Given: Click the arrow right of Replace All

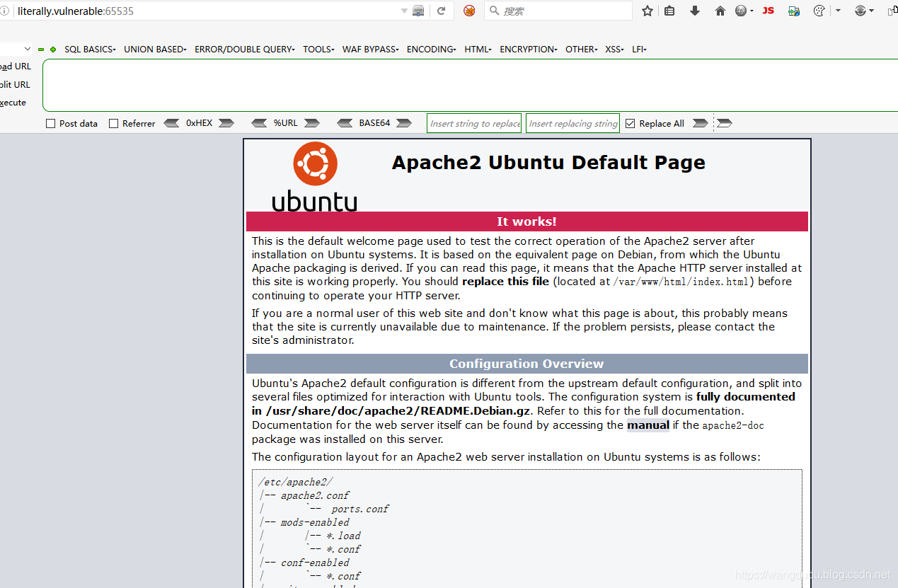Looking at the screenshot, I should (701, 123).
